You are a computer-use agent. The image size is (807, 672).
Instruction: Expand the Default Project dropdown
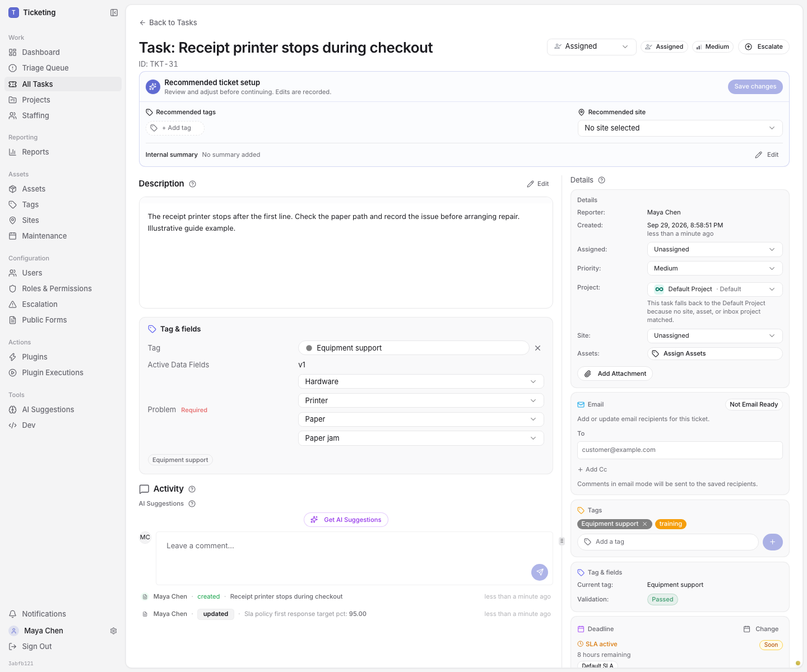click(715, 289)
